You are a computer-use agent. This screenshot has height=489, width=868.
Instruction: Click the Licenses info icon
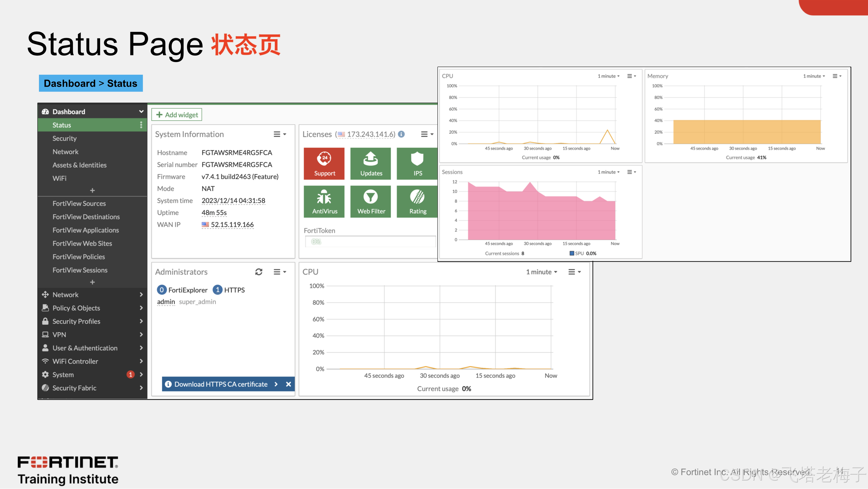[x=401, y=134]
